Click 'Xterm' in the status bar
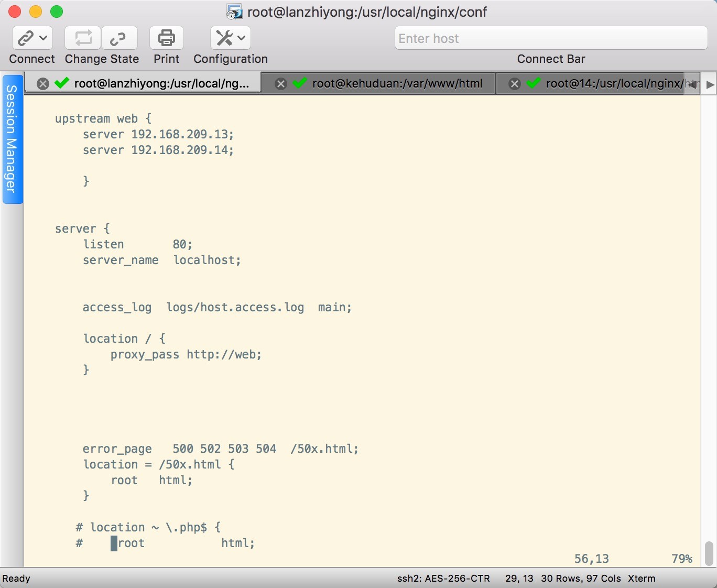 (642, 579)
